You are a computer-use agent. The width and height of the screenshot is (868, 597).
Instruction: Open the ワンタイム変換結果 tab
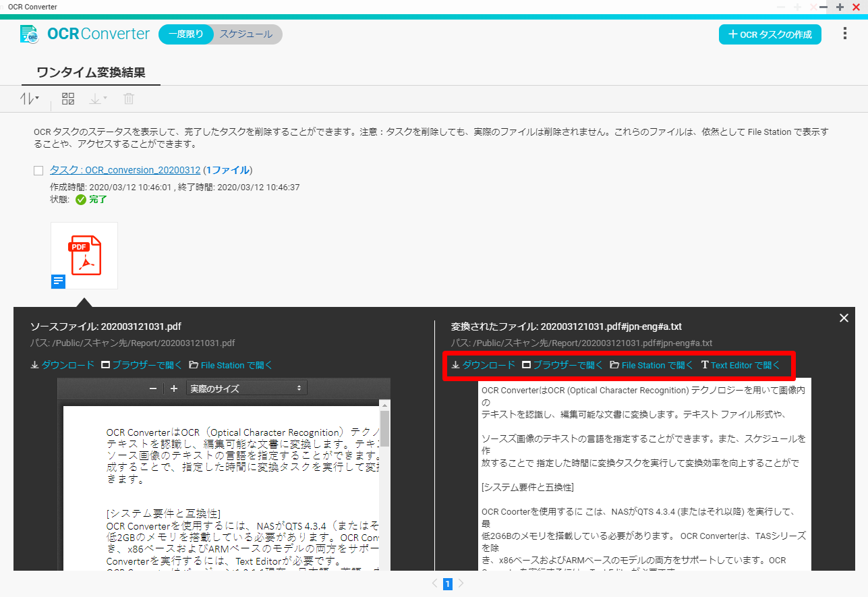(91, 73)
